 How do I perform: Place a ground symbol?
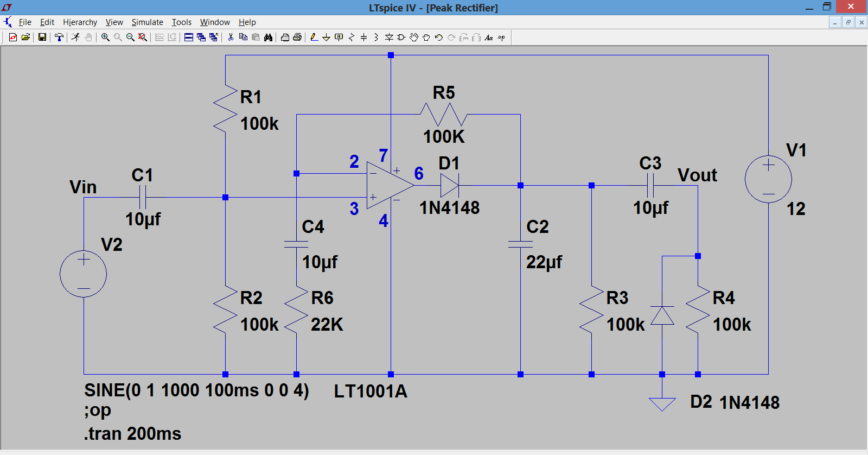pyautogui.click(x=326, y=37)
